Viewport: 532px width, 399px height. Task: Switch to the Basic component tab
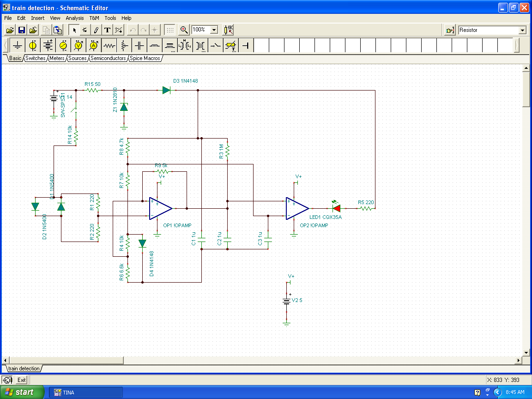(x=15, y=58)
